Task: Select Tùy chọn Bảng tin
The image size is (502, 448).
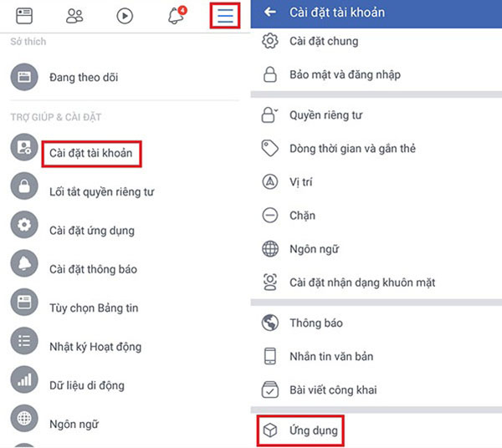Action: (94, 308)
